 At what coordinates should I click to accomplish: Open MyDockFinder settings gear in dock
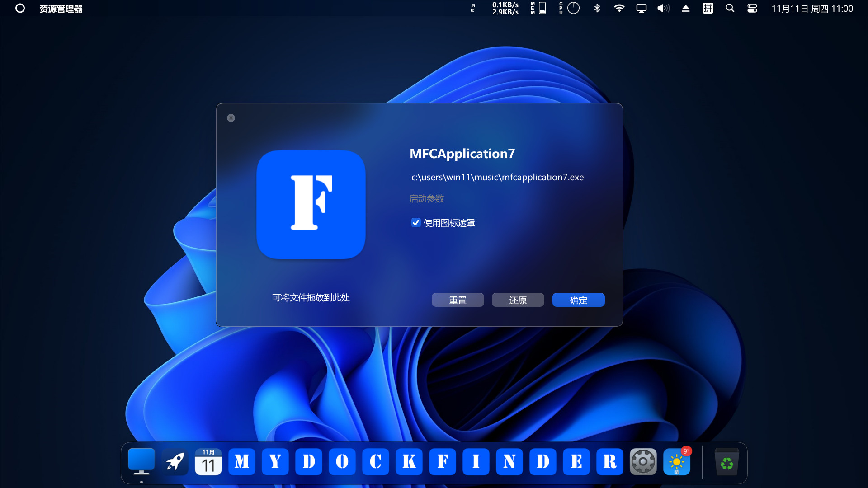click(x=643, y=461)
